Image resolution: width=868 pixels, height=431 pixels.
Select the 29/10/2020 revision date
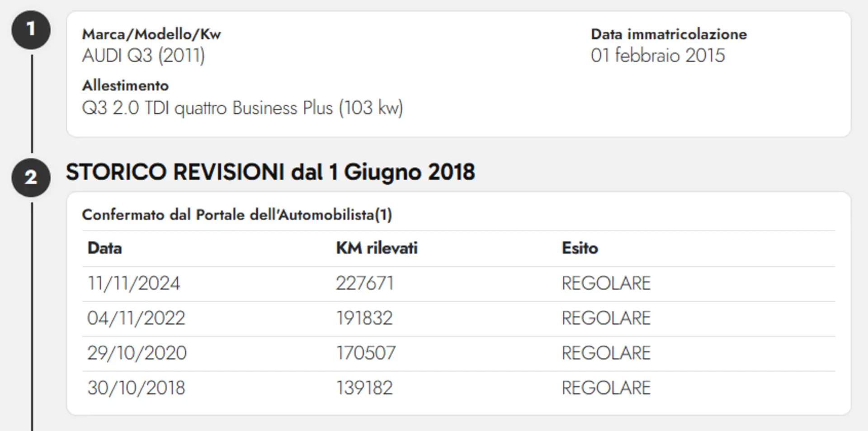pyautogui.click(x=137, y=353)
